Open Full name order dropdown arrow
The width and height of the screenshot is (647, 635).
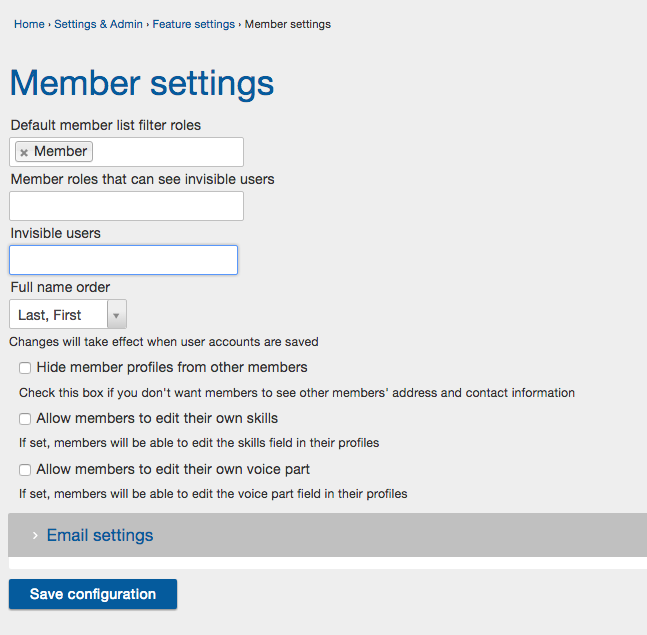pos(116,316)
